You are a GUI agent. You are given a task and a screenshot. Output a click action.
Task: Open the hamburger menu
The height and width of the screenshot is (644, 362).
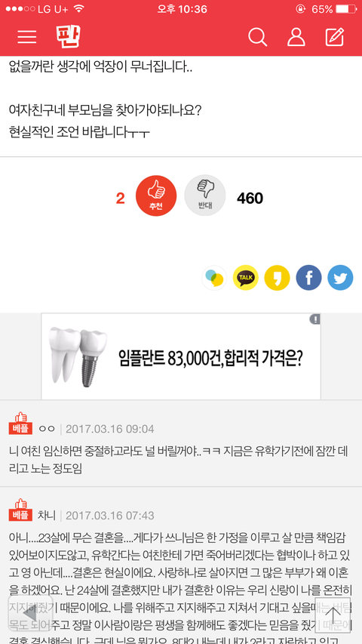coord(27,37)
